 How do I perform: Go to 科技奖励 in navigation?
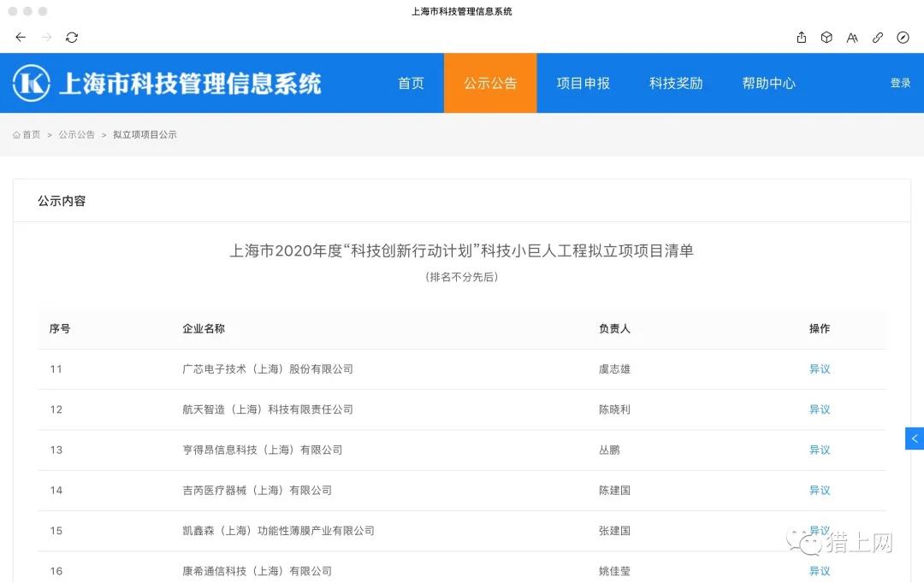tap(676, 83)
